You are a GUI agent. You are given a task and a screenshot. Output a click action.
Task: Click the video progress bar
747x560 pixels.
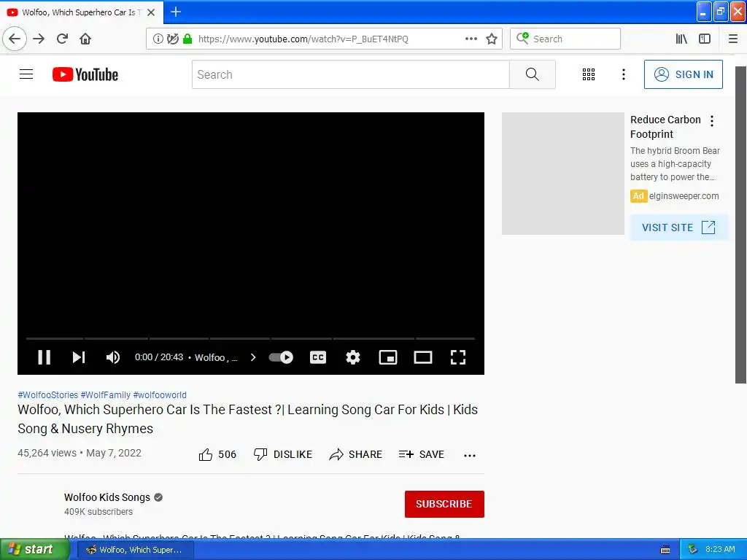(251, 338)
